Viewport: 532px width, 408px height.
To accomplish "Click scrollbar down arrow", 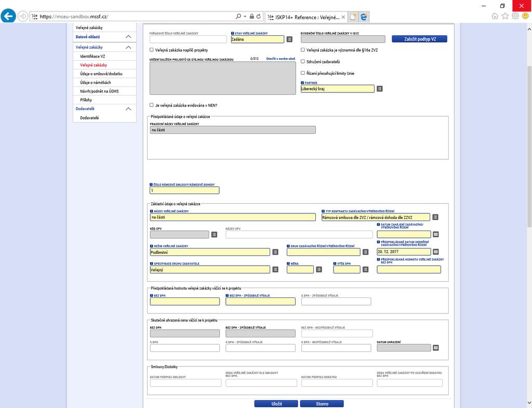I will coord(529,402).
